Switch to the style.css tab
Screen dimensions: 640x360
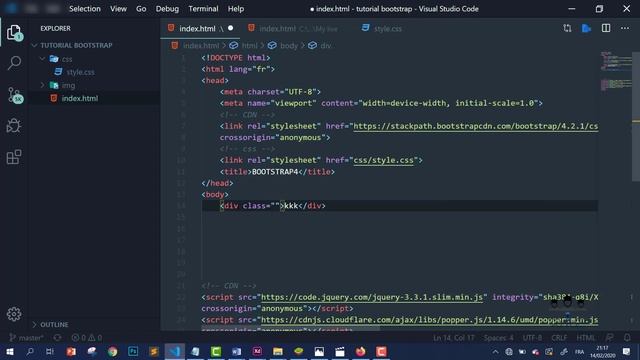tap(382, 29)
